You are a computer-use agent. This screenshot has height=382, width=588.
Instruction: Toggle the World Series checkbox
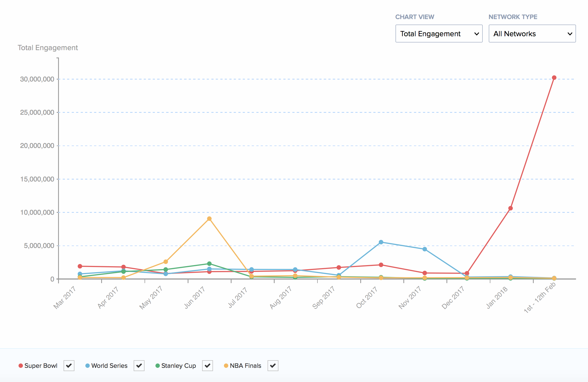tap(139, 365)
